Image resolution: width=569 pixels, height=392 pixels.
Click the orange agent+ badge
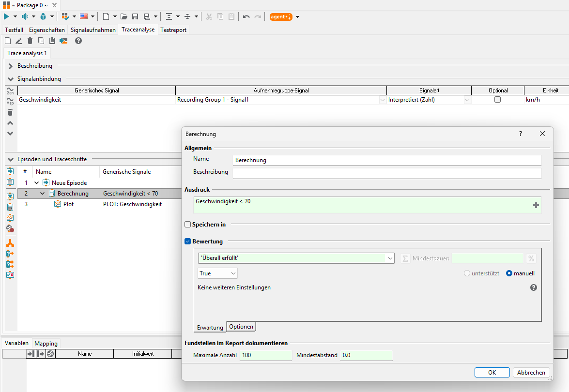[281, 16]
